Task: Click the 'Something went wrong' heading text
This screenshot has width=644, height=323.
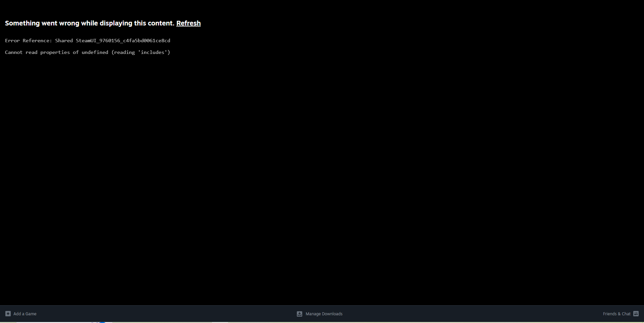Action: click(x=90, y=23)
